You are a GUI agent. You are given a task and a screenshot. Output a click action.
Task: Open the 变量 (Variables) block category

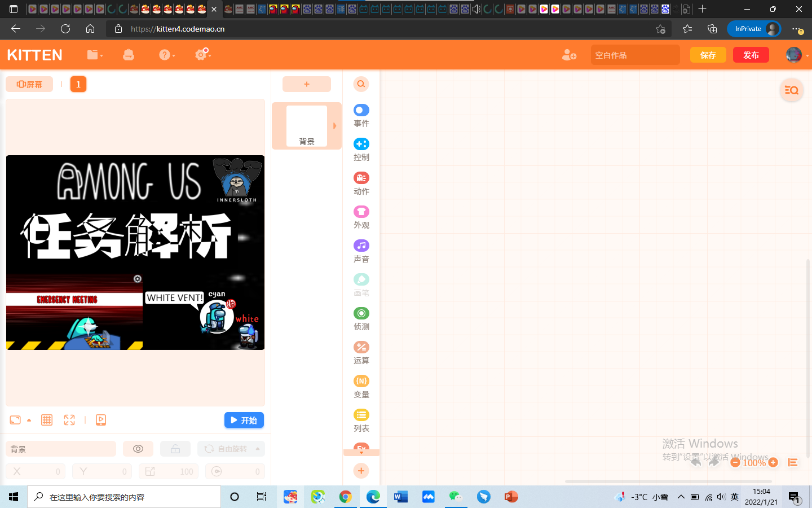click(361, 387)
